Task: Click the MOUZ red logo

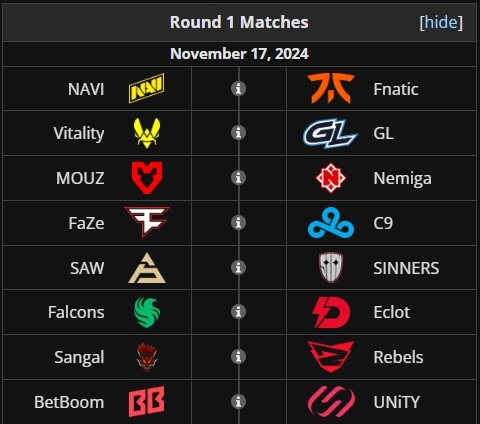Action: coord(147,178)
